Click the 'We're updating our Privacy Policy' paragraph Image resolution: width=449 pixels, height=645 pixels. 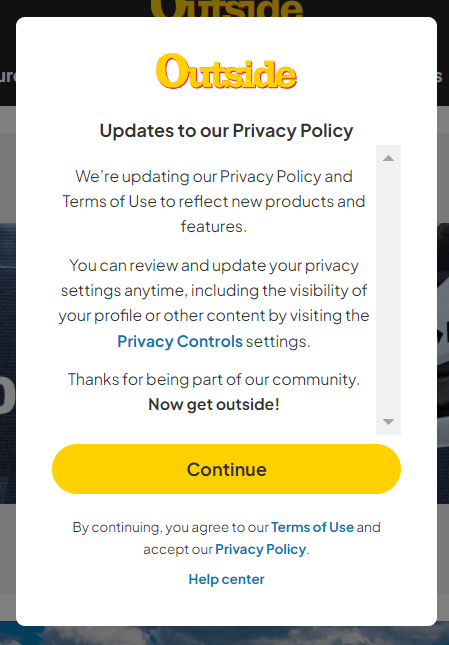(214, 201)
